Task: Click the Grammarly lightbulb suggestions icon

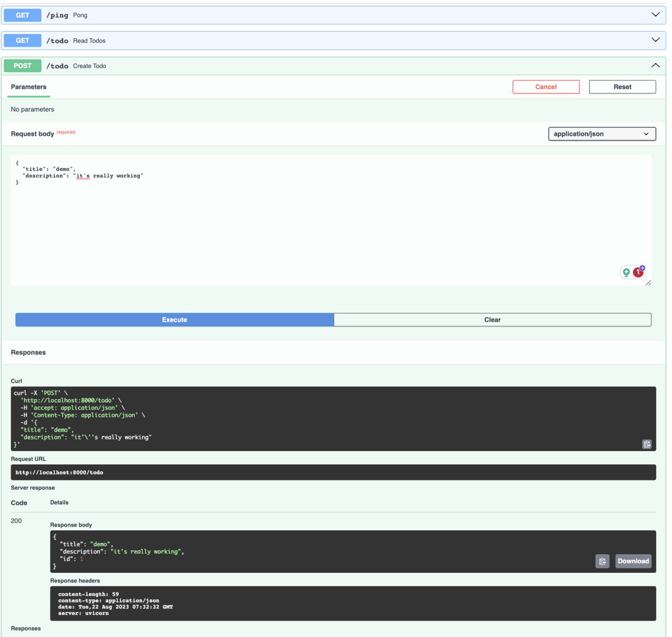Action: point(626,272)
